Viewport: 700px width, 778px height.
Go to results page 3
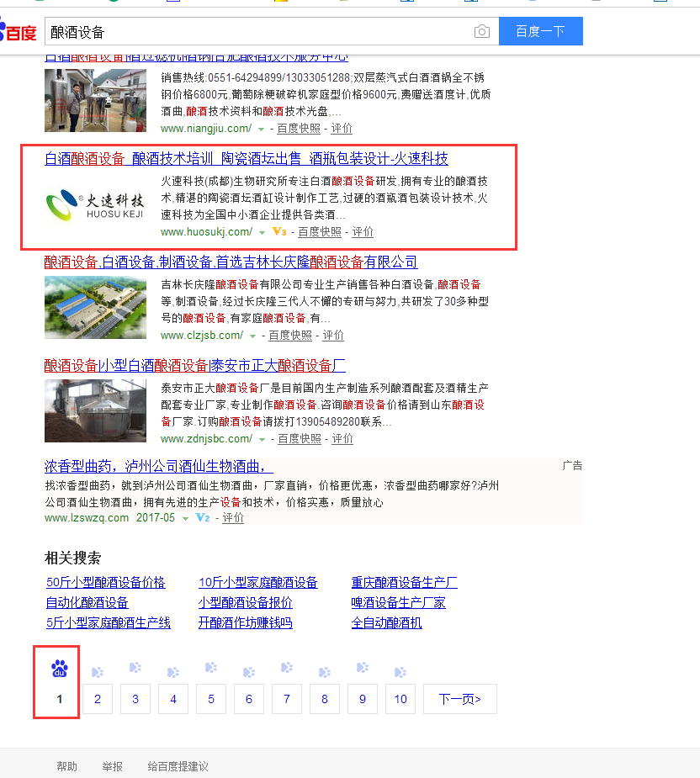135,699
